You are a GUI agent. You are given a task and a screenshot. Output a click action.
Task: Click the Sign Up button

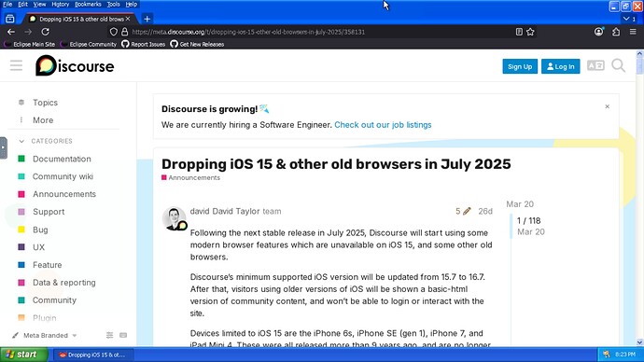(x=520, y=66)
